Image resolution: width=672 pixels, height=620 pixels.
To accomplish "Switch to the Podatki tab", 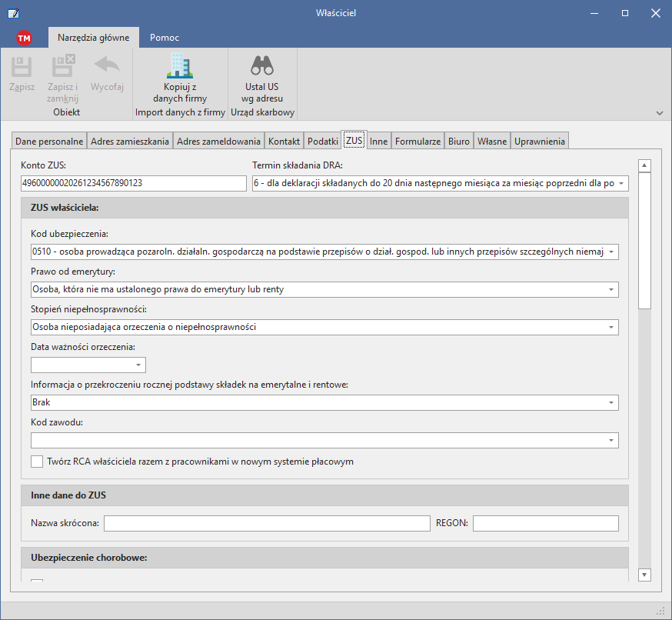I will [x=323, y=141].
